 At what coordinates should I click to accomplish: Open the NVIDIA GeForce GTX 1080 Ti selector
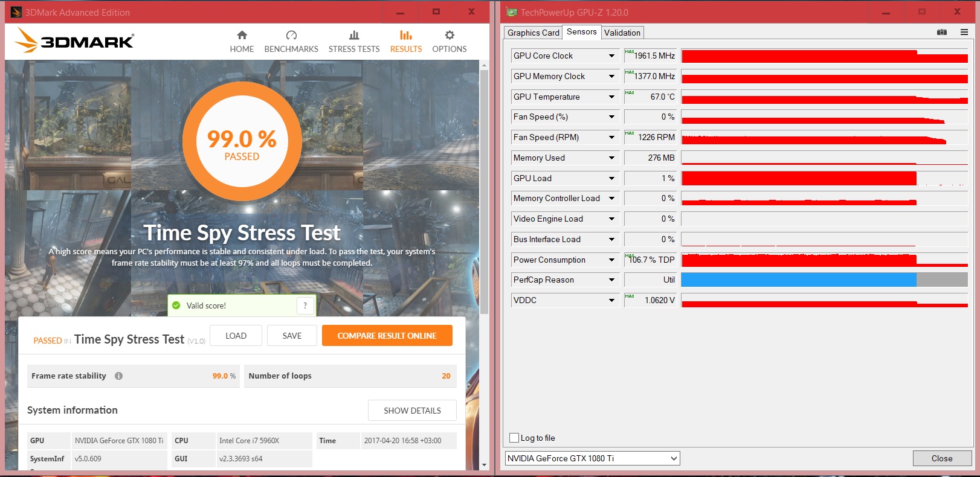(592, 458)
